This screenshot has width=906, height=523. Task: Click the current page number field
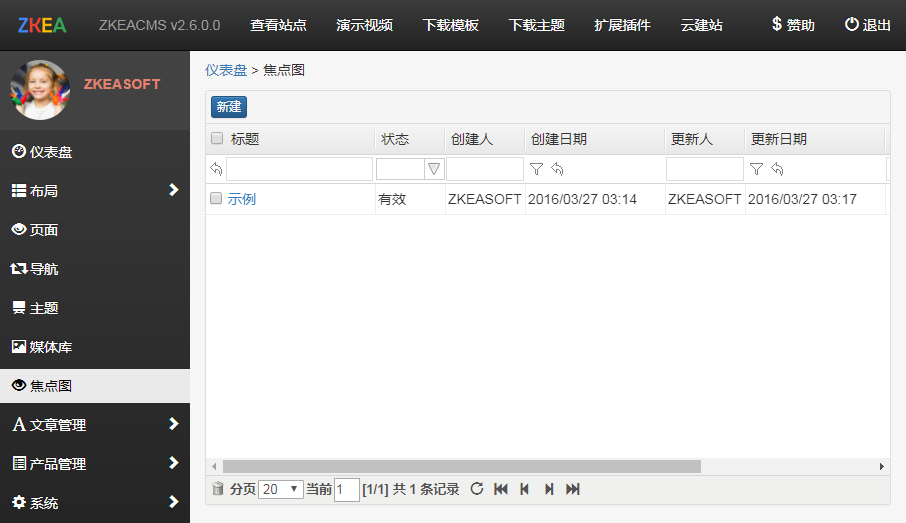point(347,489)
